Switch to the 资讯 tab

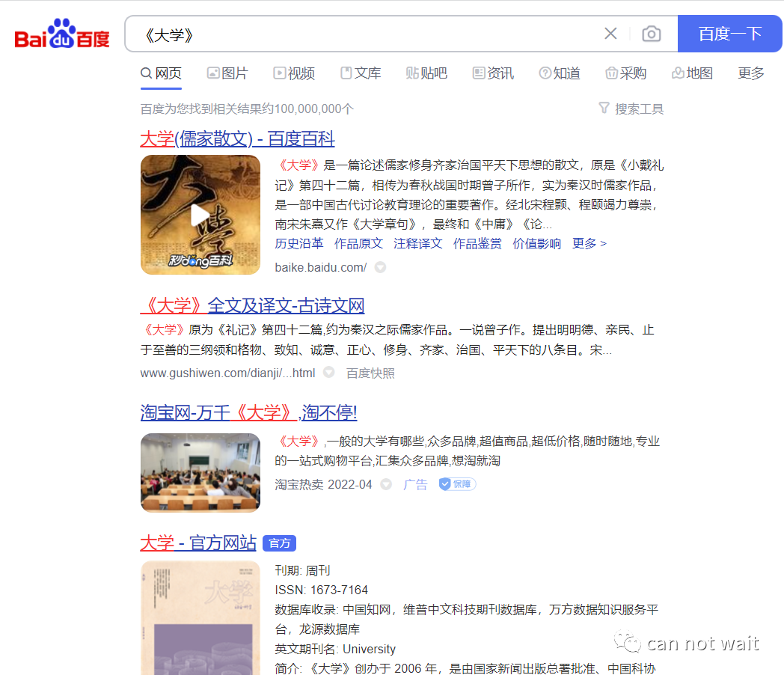tap(493, 73)
